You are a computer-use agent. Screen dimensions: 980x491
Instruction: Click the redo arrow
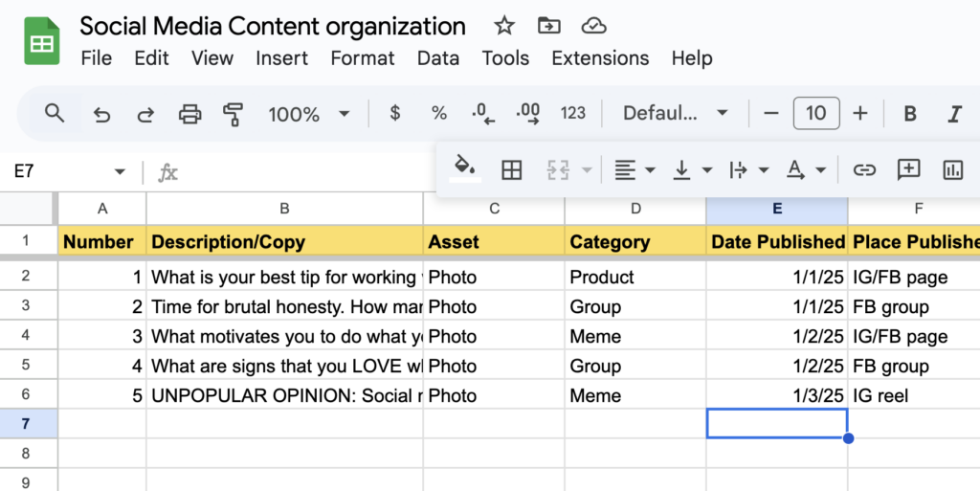145,114
